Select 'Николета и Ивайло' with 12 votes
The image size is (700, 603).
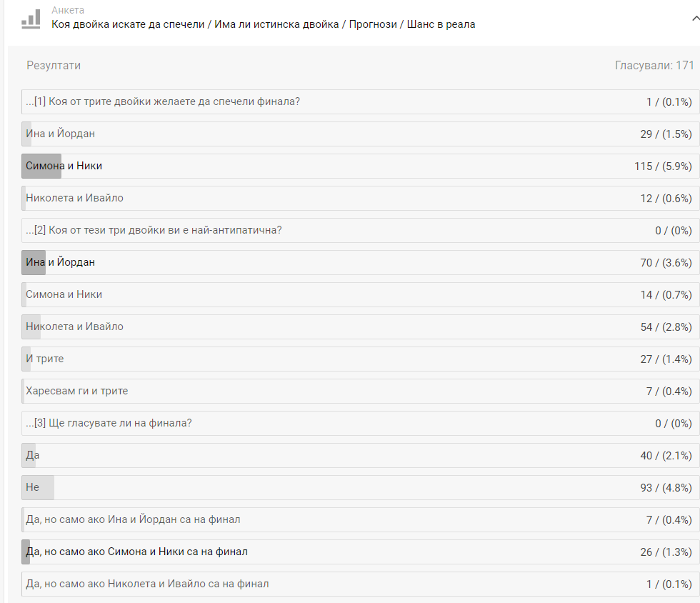[360, 199]
